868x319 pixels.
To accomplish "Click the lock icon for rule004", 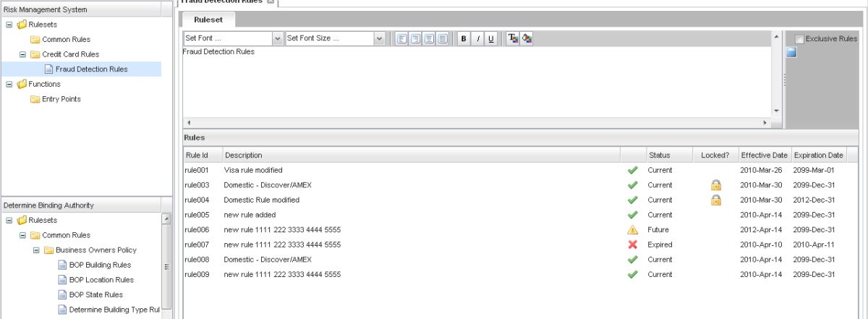I will coord(716,200).
